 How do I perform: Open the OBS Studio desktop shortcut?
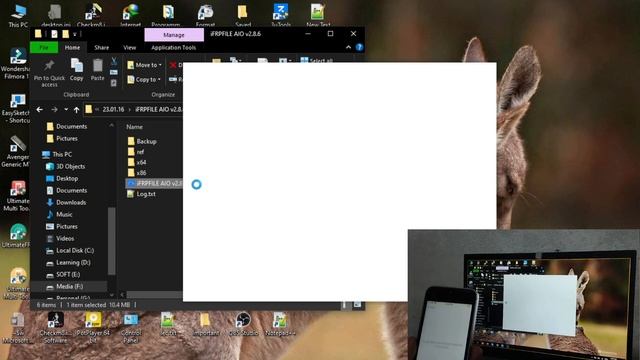click(243, 324)
